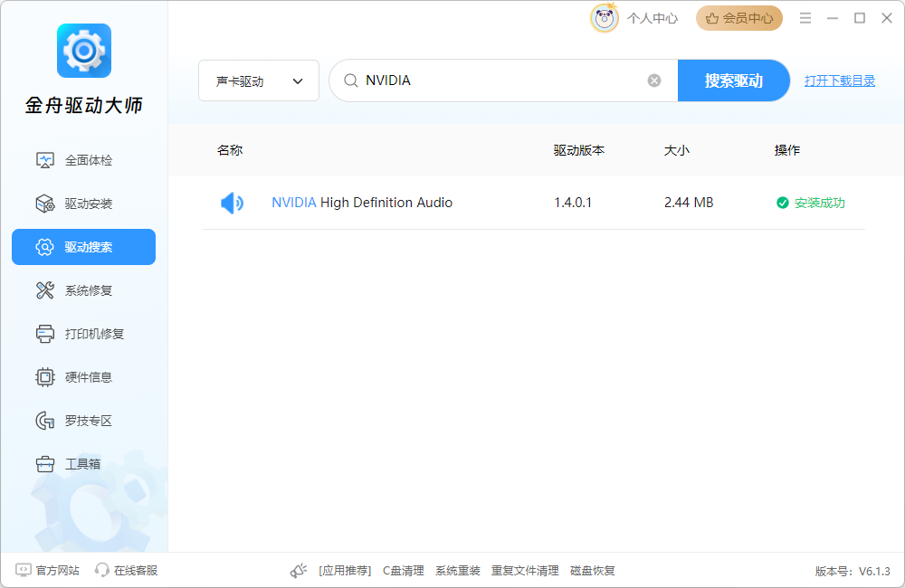Click the 驱动版本 column header

[579, 150]
